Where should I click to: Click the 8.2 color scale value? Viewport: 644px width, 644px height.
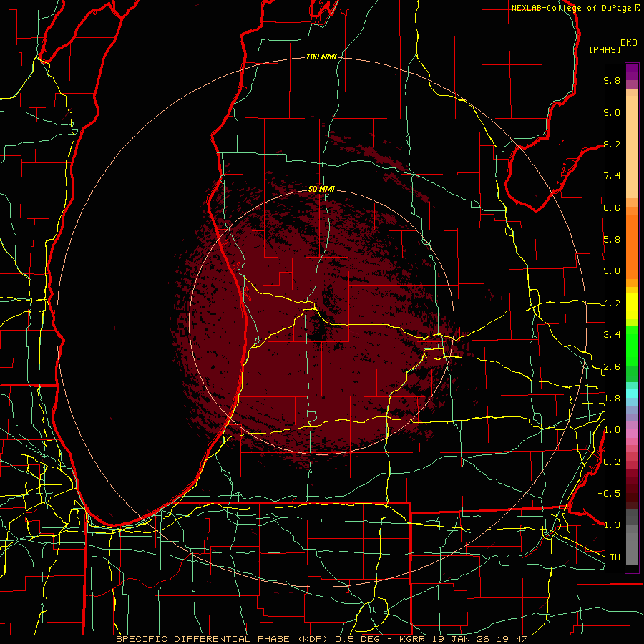pyautogui.click(x=612, y=144)
